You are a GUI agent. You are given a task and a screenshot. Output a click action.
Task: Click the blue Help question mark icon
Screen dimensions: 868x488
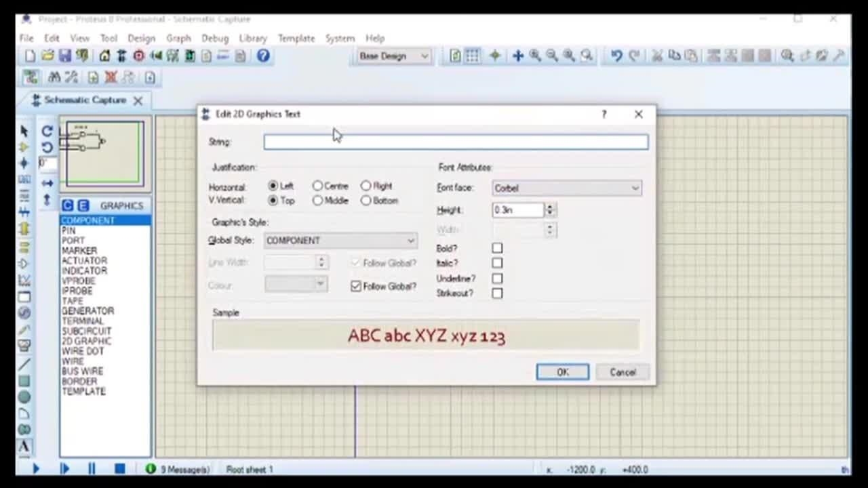tap(263, 56)
